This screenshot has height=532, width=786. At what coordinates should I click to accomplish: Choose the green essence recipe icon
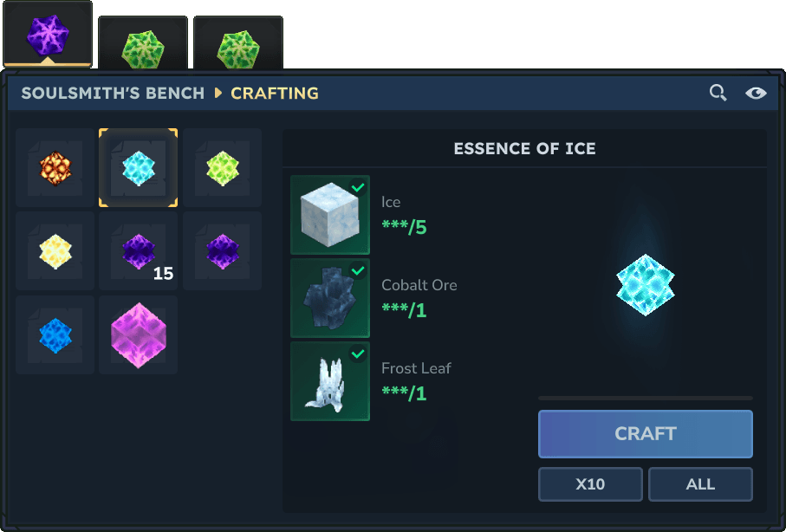coord(222,167)
